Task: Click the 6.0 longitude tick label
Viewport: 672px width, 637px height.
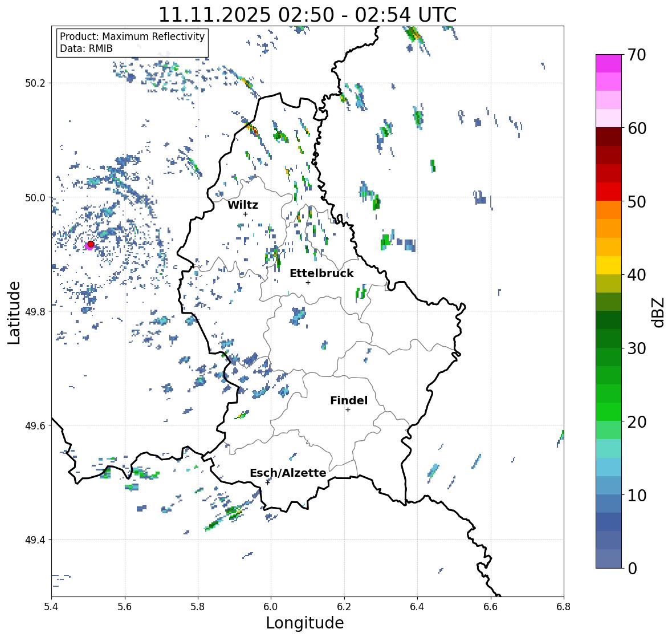Action: 271,607
